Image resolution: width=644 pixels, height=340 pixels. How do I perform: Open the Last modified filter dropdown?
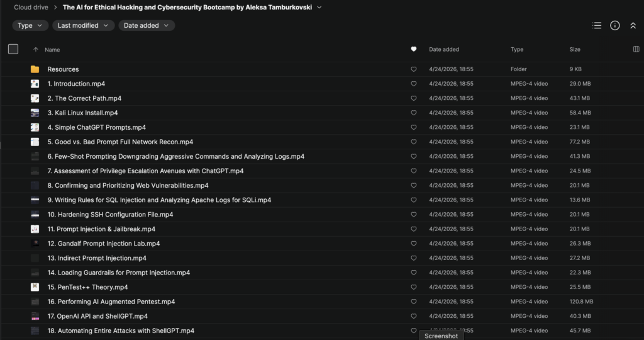pyautogui.click(x=83, y=25)
